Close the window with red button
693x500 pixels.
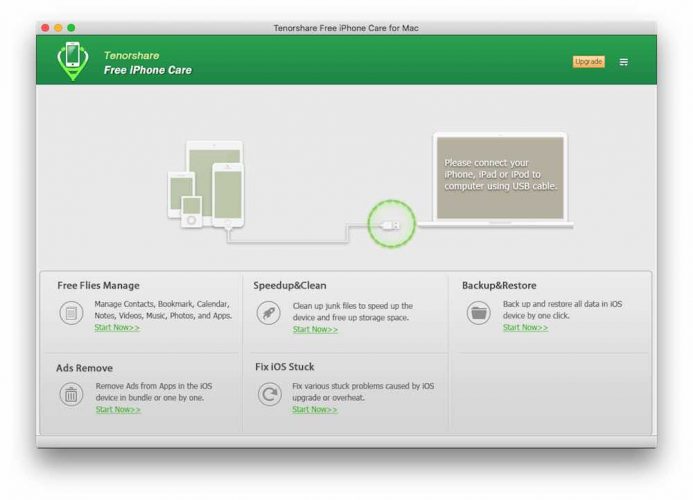[x=45, y=28]
